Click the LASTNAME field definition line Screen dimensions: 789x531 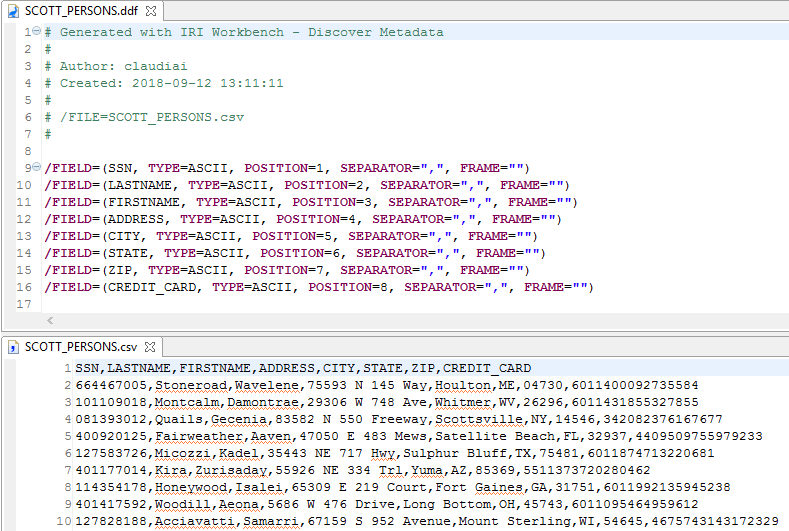[x=307, y=185]
